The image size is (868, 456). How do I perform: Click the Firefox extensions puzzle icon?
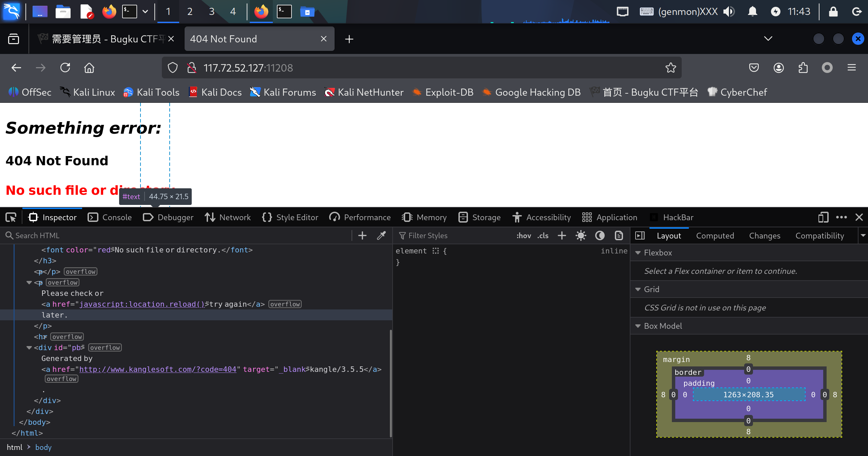(803, 68)
